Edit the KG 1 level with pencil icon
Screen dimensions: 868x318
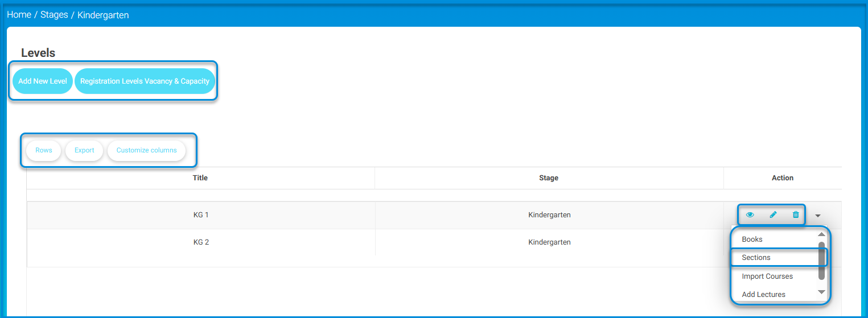773,215
